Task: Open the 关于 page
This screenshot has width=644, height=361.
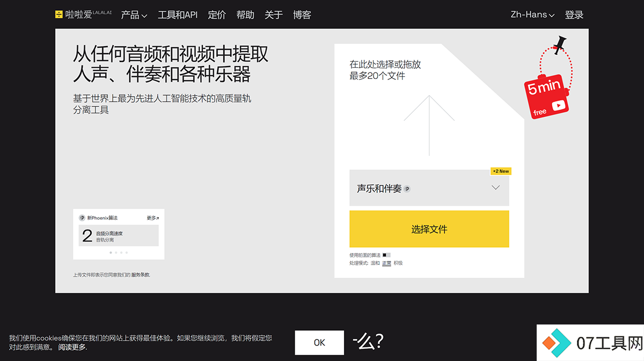Action: click(274, 15)
